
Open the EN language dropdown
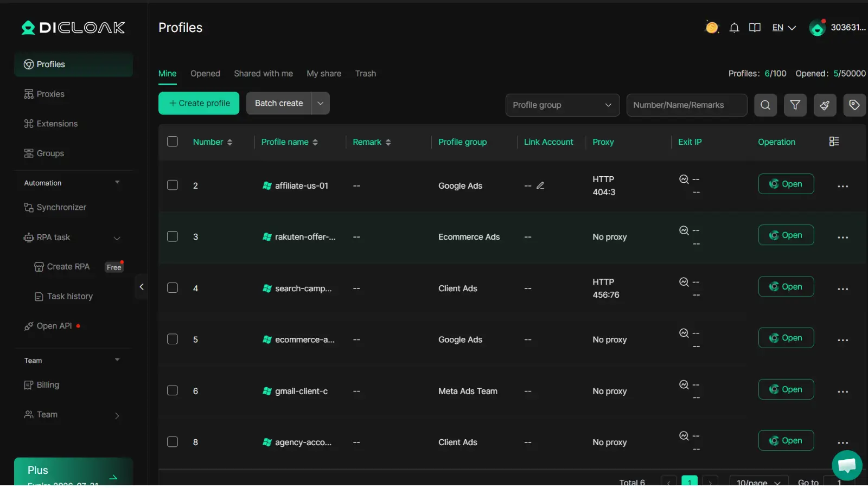click(784, 28)
